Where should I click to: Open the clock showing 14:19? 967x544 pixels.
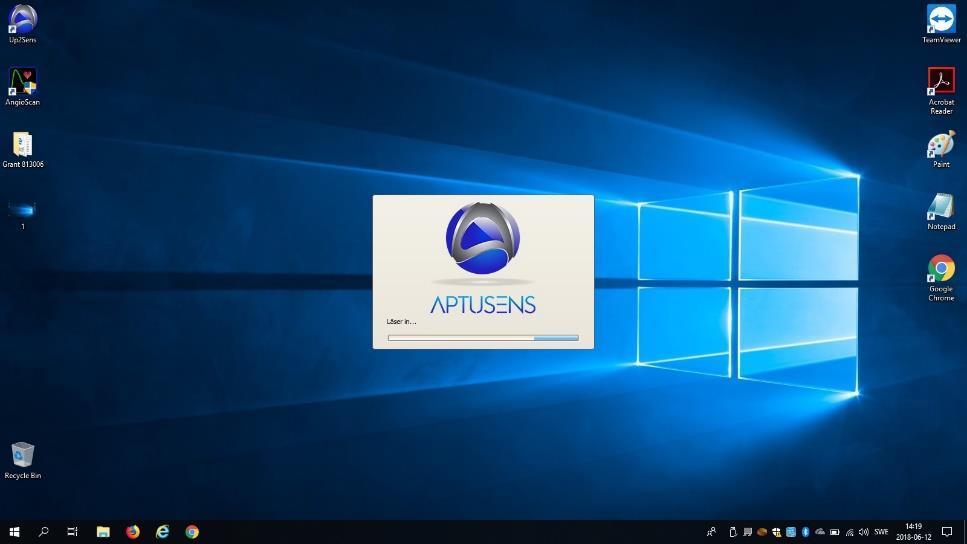914,532
